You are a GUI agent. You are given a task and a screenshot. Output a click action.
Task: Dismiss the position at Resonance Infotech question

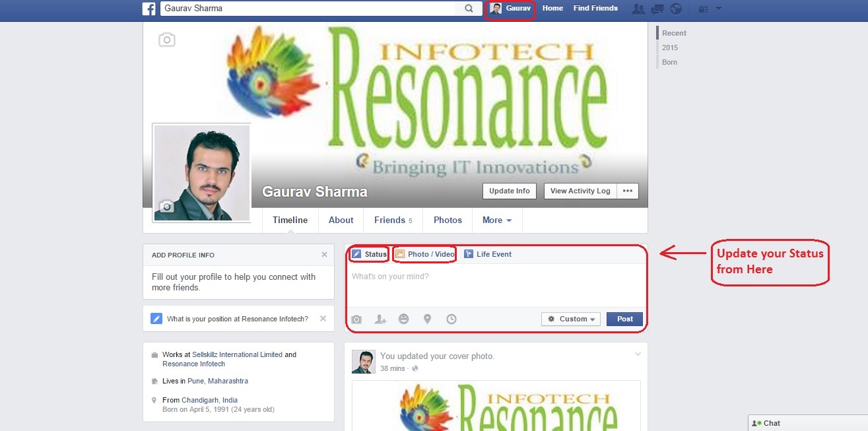(x=323, y=319)
